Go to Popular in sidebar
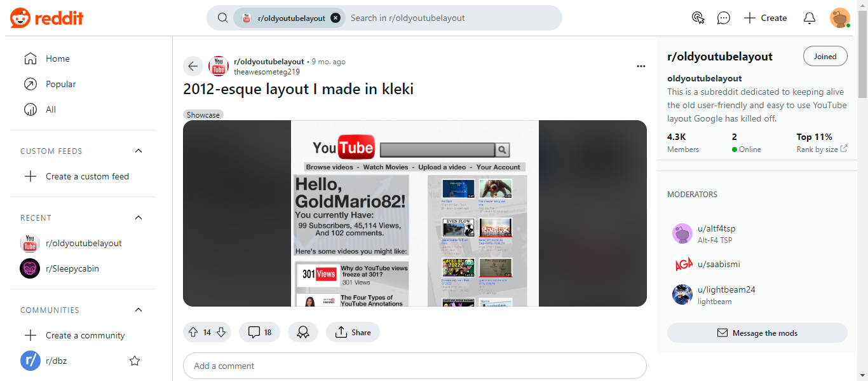This screenshot has width=868, height=381. 60,84
